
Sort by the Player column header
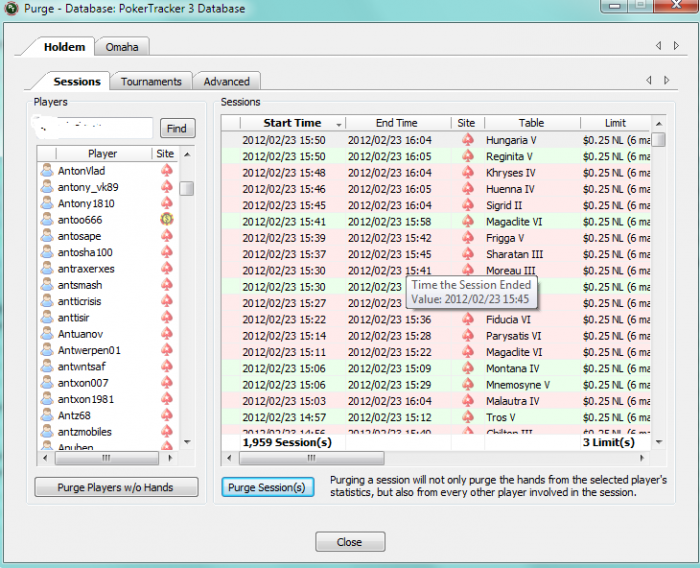(x=103, y=154)
